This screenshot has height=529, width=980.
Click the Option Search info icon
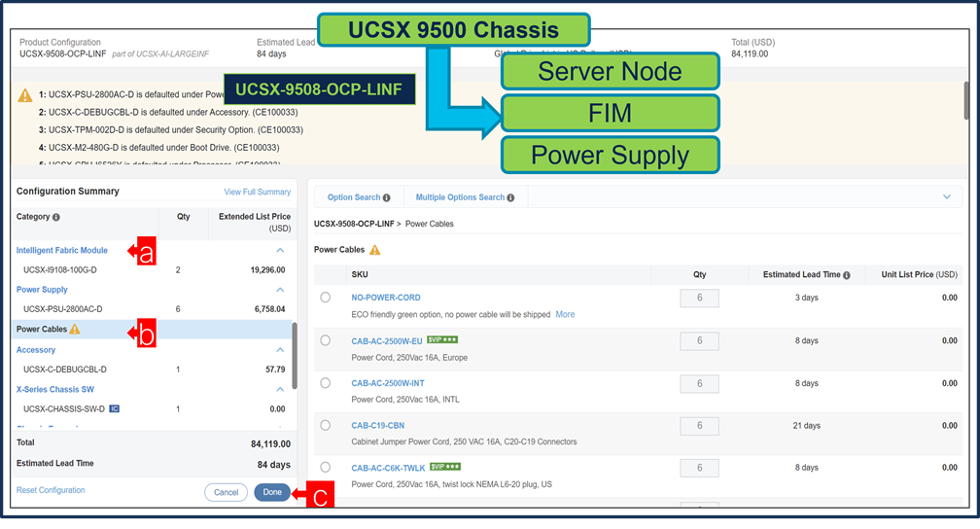pyautogui.click(x=386, y=197)
